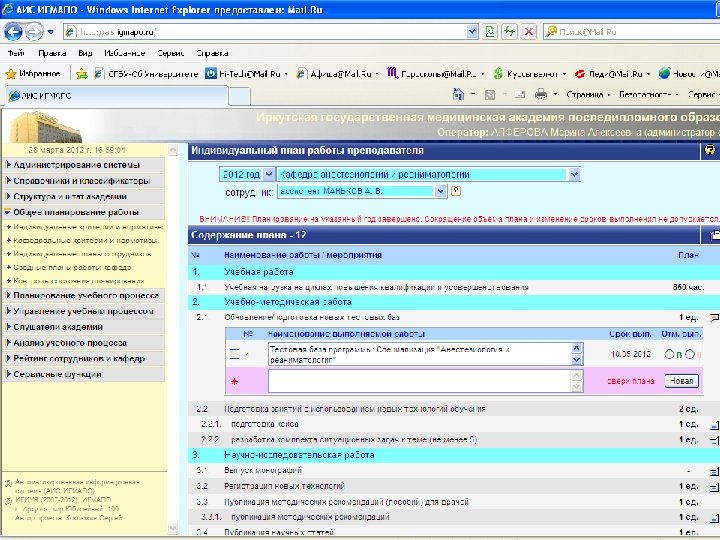Screen dimensions: 720x540
Task: Stop loading with the red X icon
Action: (x=529, y=32)
